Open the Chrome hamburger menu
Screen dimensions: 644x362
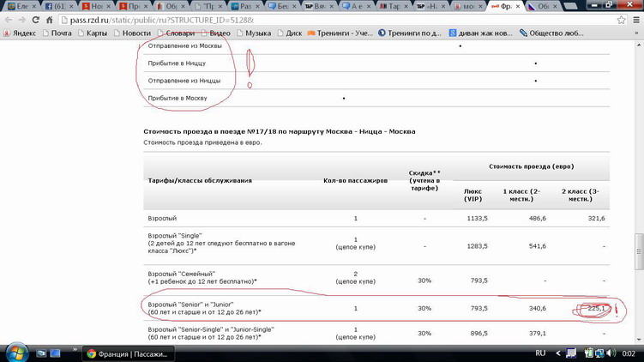[636, 20]
